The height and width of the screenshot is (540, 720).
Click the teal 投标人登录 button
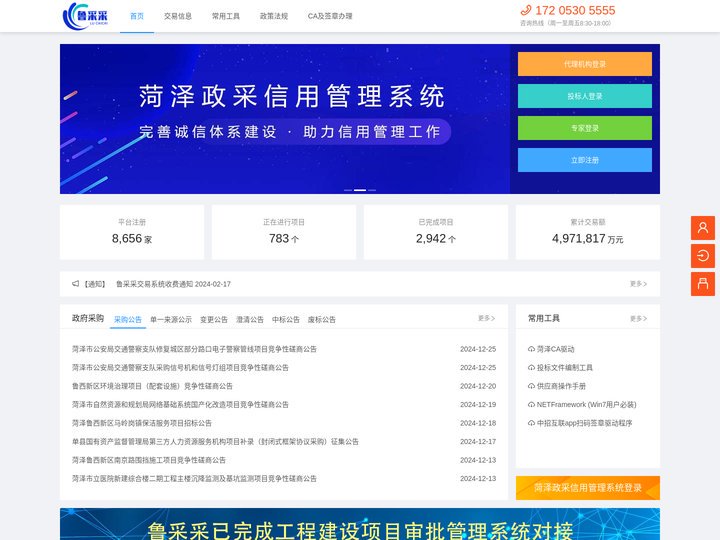coord(585,96)
